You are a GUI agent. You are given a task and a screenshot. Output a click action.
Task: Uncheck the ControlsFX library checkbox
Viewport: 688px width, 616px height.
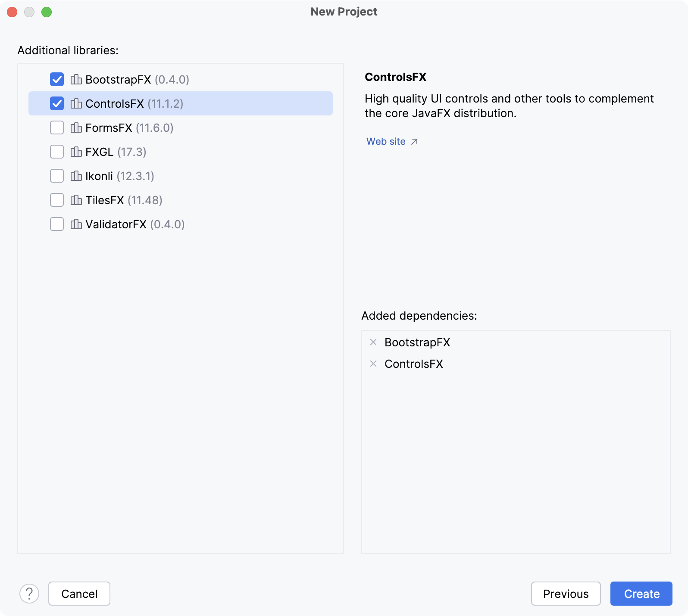click(x=57, y=104)
